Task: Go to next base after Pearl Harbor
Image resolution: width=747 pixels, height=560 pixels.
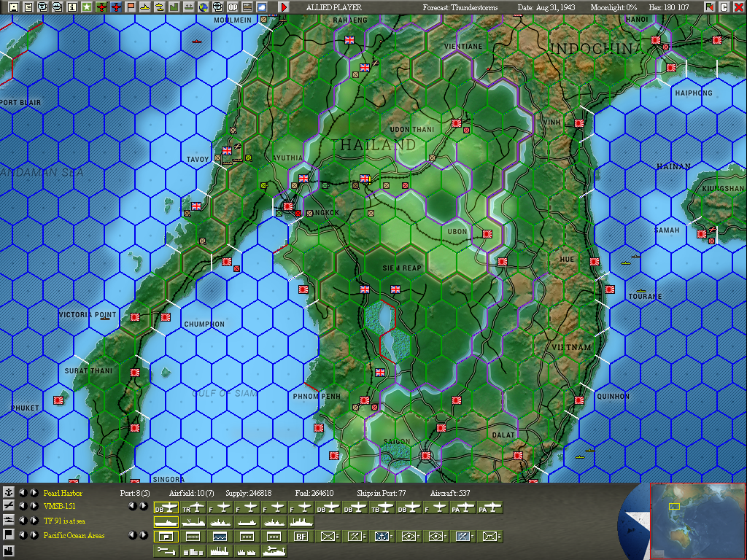Action: click(x=34, y=492)
